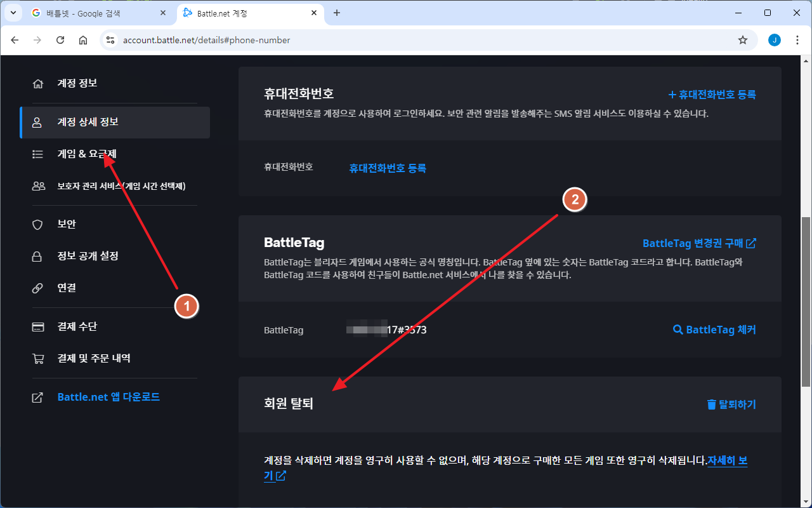
Task: Click the 휴대전화번호 section heading
Action: point(299,94)
